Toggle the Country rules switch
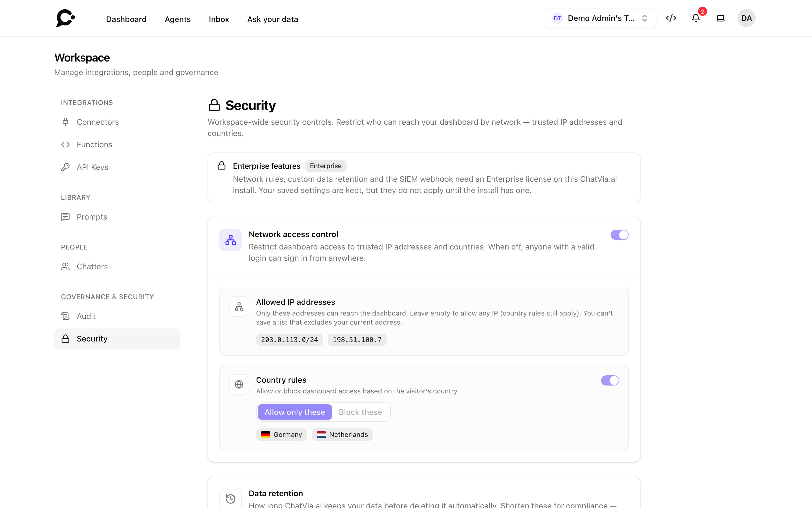Viewport: 812px width, 508px height. [x=610, y=380]
